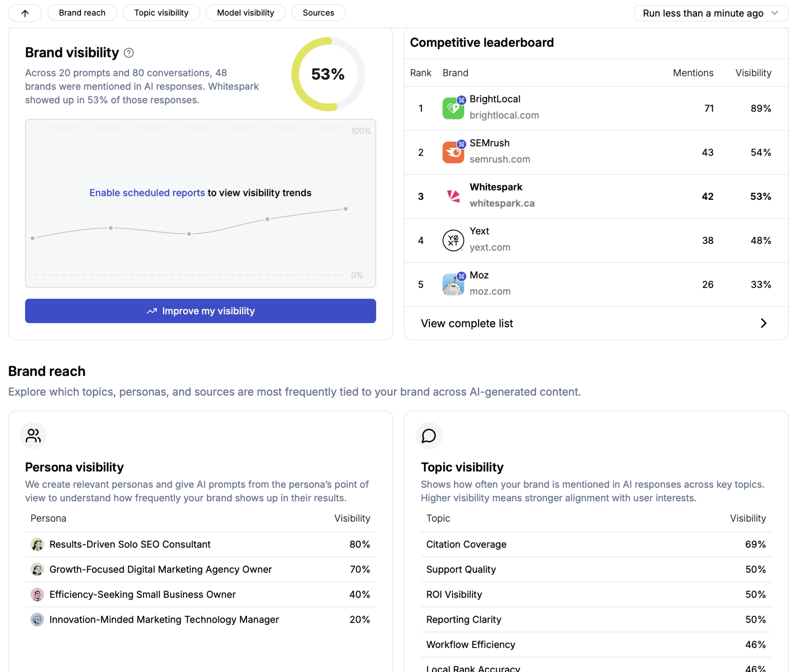Jump to the Model visibility section tab
The width and height of the screenshot is (797, 672).
pyautogui.click(x=246, y=13)
